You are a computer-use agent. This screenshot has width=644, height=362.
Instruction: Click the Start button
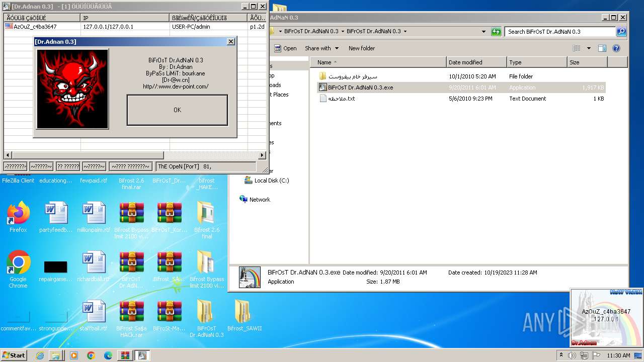[x=14, y=355]
